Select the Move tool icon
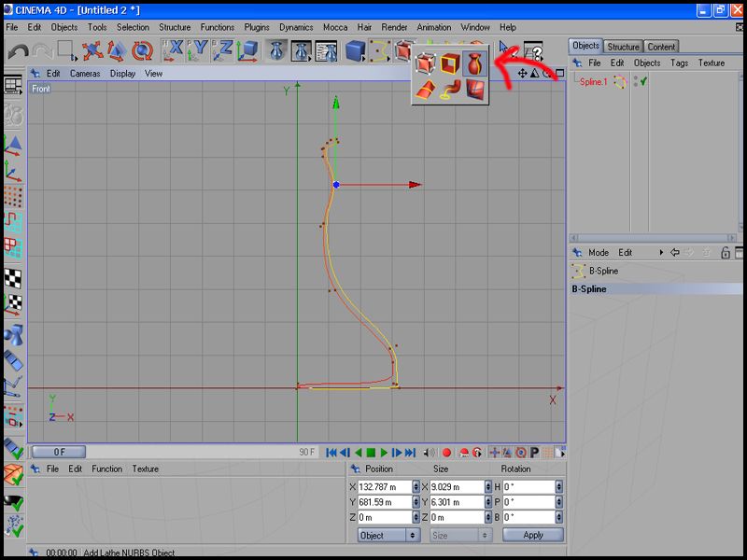Image resolution: width=747 pixels, height=560 pixels. click(92, 51)
